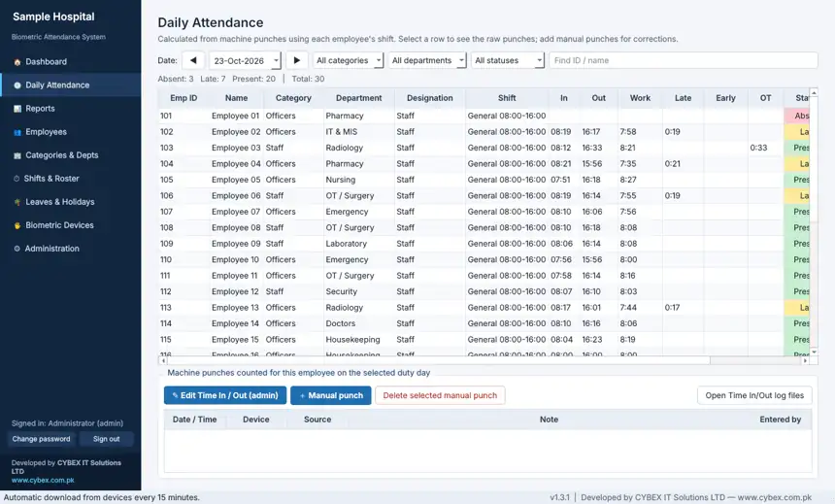Click the Dashboard house icon

[17, 62]
